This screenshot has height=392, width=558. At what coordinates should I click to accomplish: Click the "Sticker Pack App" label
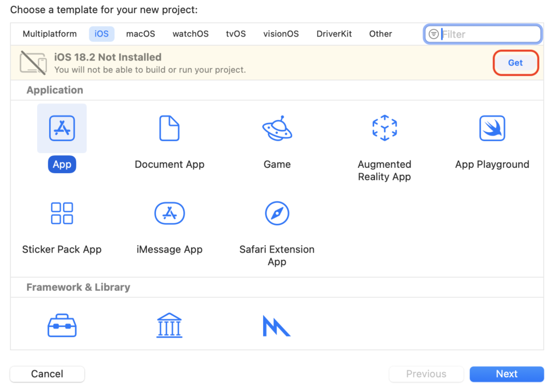[62, 249]
